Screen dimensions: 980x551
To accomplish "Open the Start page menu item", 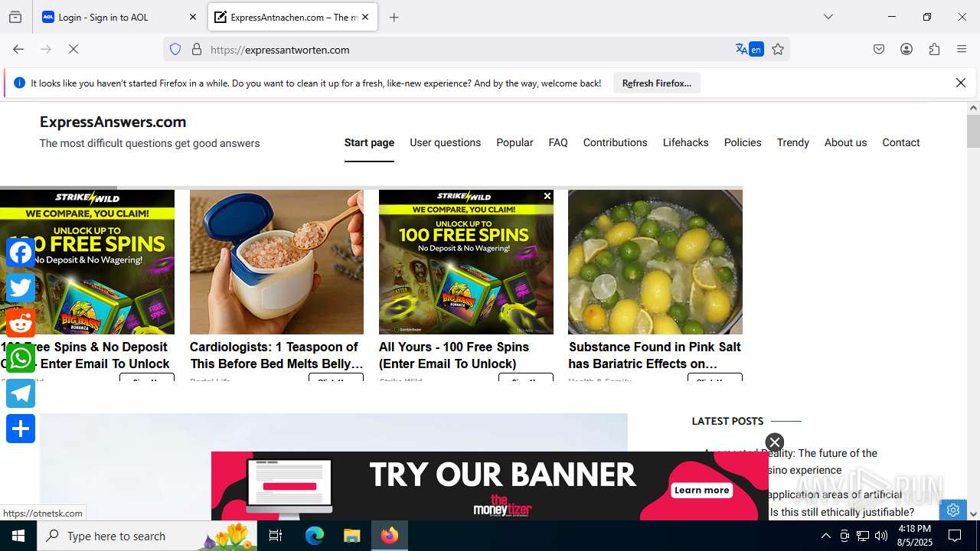I will click(369, 142).
